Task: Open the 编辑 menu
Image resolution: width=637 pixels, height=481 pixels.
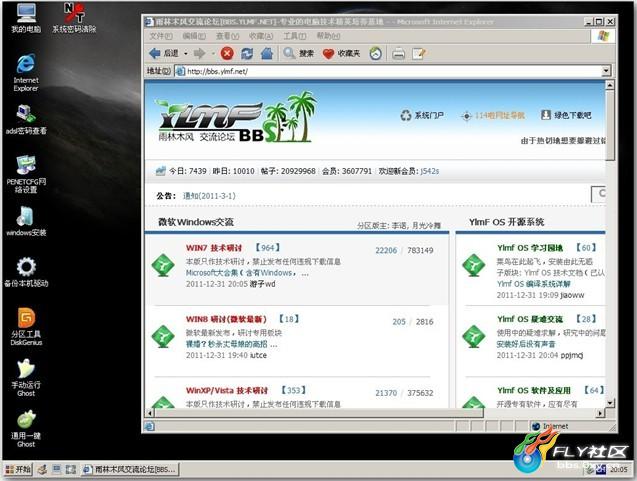Action: pyautogui.click(x=194, y=36)
